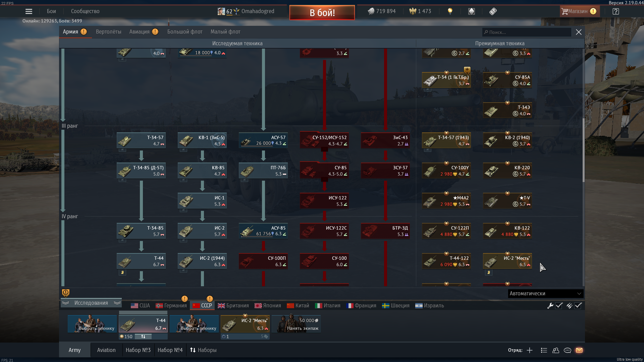Image resolution: width=644 pixels, height=362 pixels.
Task: Choose the Германия nation
Action: point(171,306)
